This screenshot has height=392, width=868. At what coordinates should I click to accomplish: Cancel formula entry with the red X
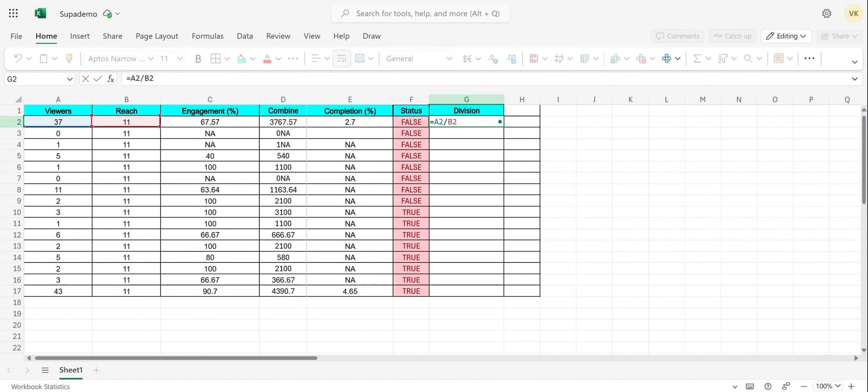pyautogui.click(x=85, y=78)
